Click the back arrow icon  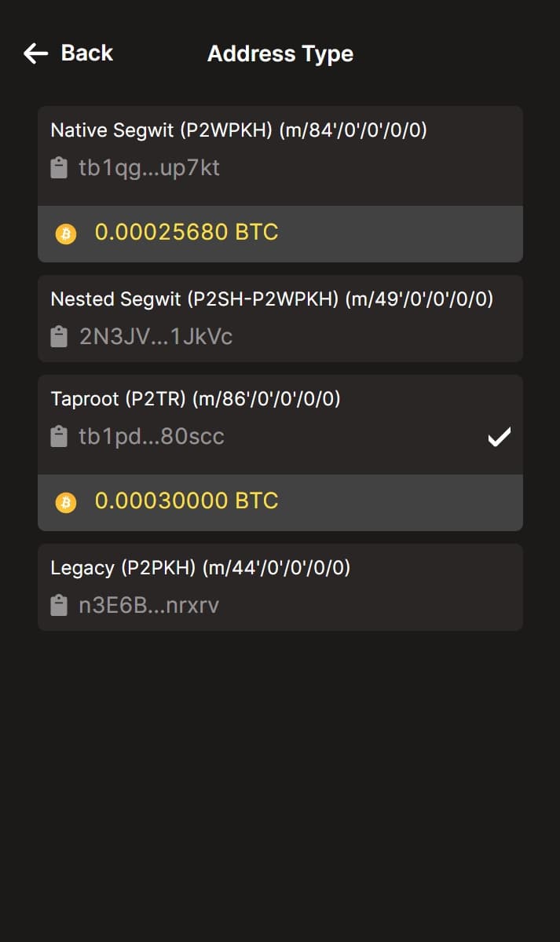tap(34, 53)
